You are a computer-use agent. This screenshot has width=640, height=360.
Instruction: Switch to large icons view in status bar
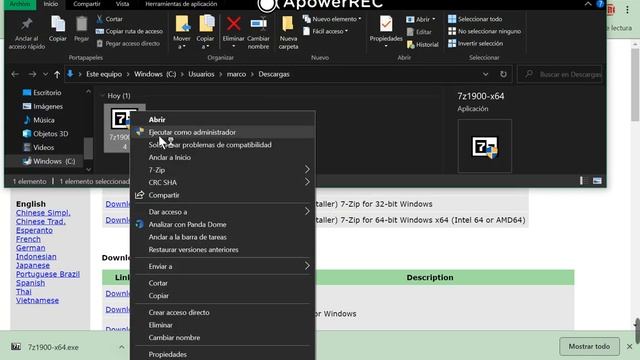tap(597, 181)
